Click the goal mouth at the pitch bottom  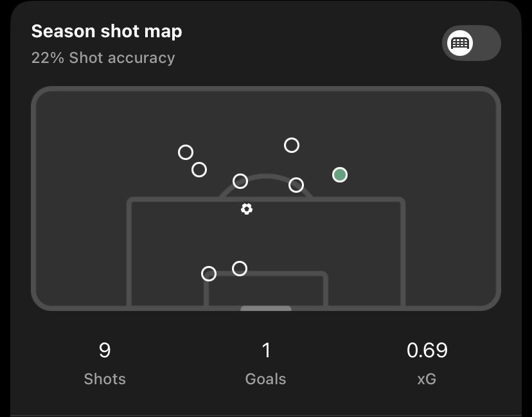point(266,308)
